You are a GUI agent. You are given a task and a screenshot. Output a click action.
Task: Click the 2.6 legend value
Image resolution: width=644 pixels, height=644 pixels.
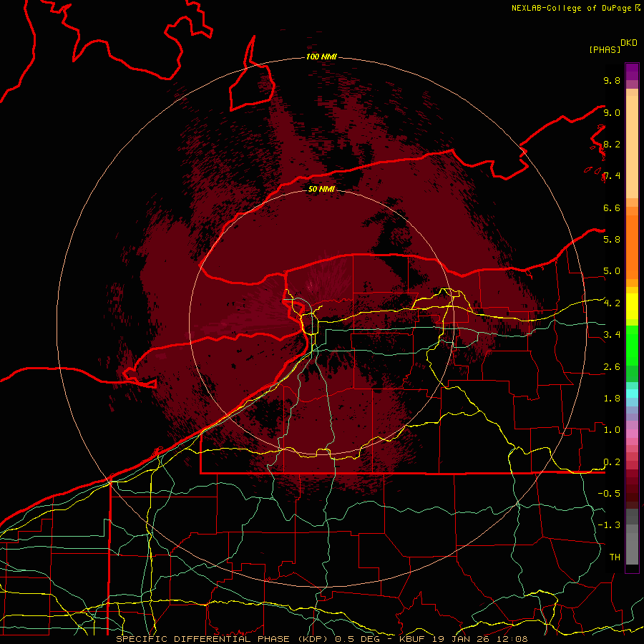[x=612, y=367]
